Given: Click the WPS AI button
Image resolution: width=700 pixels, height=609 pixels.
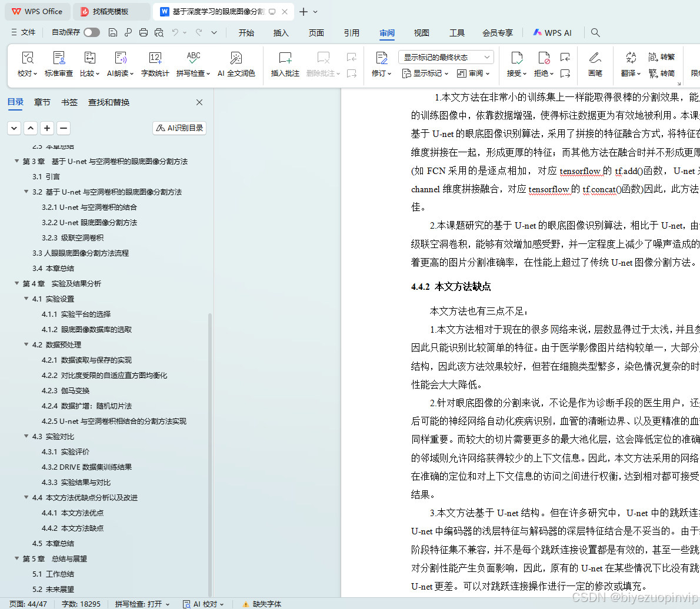Looking at the screenshot, I should point(552,32).
